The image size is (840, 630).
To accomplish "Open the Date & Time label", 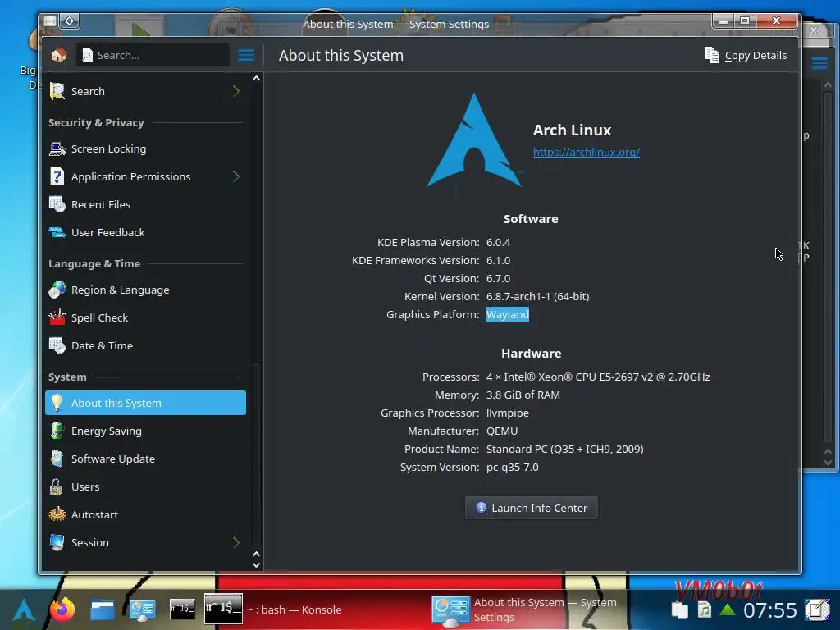I will [102, 345].
